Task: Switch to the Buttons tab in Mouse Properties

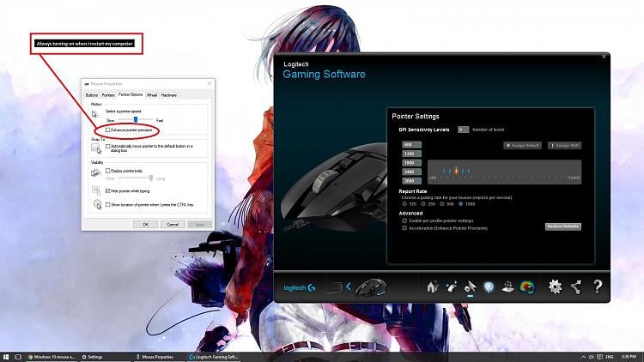Action: pyautogui.click(x=92, y=95)
